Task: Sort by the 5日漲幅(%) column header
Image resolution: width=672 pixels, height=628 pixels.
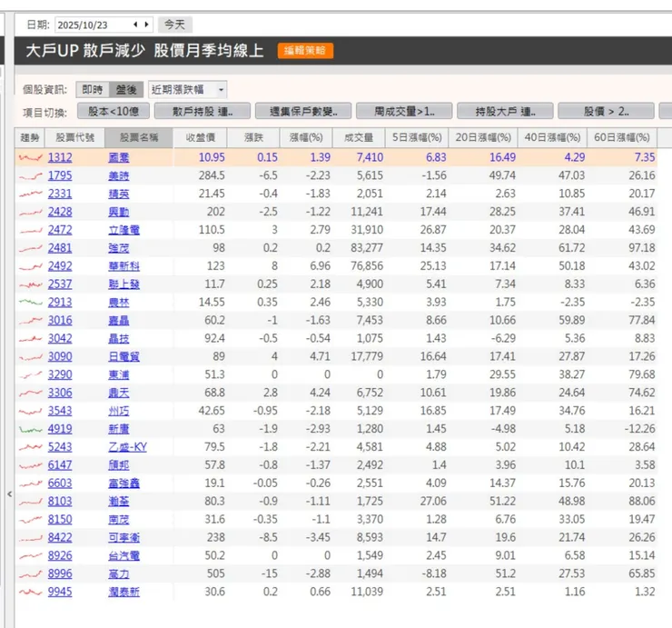Action: pyautogui.click(x=417, y=138)
